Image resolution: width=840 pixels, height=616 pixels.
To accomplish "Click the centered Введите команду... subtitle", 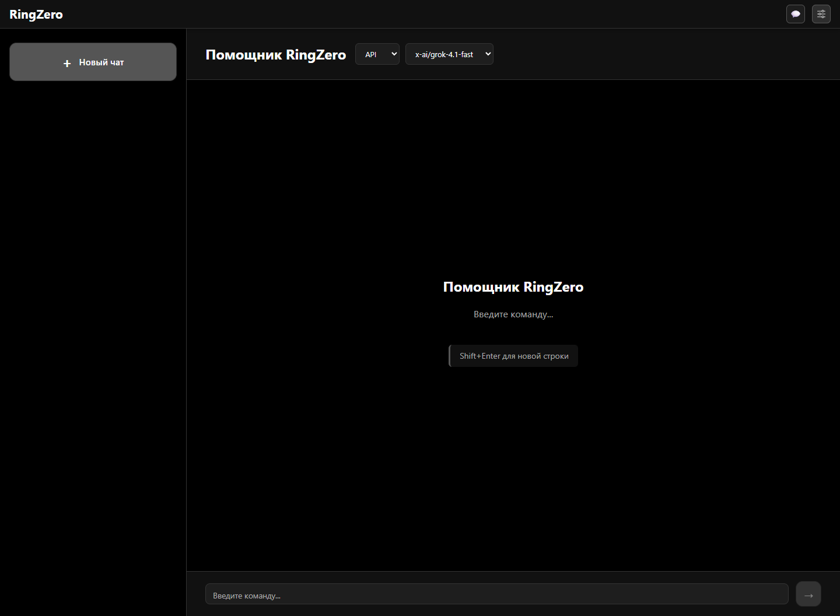I will (513, 314).
